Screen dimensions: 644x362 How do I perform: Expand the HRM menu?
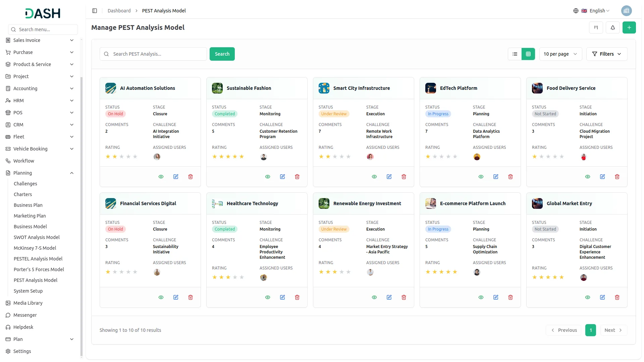pyautogui.click(x=40, y=101)
